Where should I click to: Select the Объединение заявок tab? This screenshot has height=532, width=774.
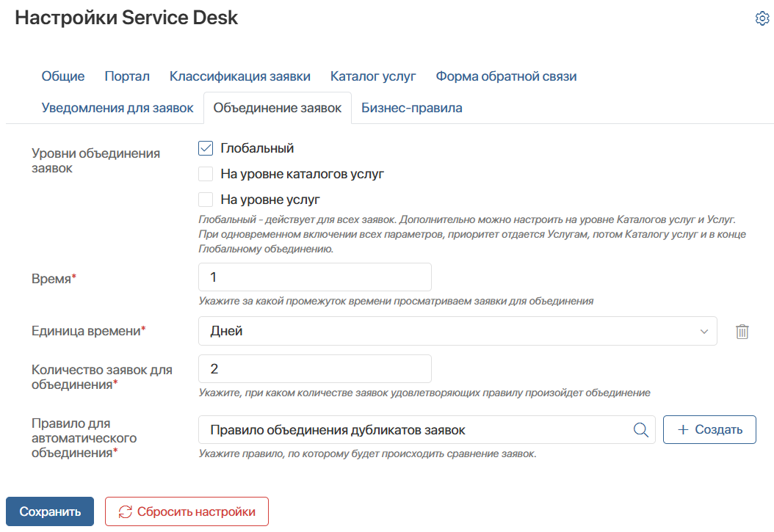click(x=278, y=108)
